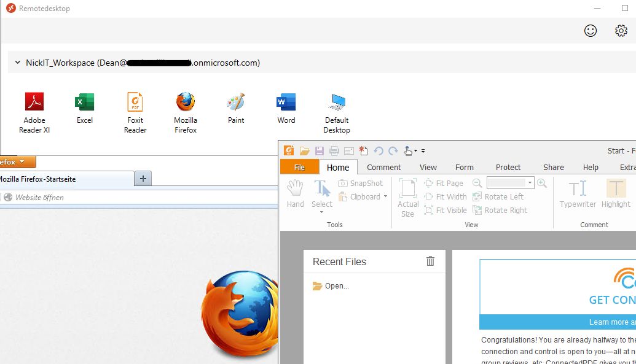Click the new document icon with red star

click(x=363, y=151)
